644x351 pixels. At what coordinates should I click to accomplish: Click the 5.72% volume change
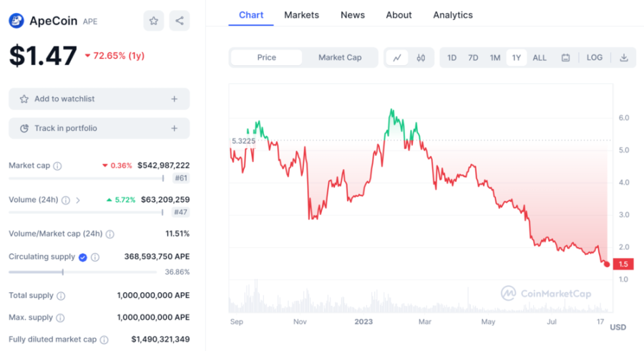click(x=121, y=200)
